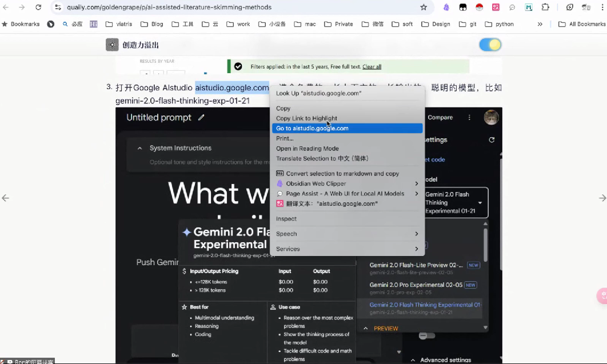This screenshot has height=364, width=607.
Task: Expand the Services submenu
Action: pyautogui.click(x=417, y=249)
